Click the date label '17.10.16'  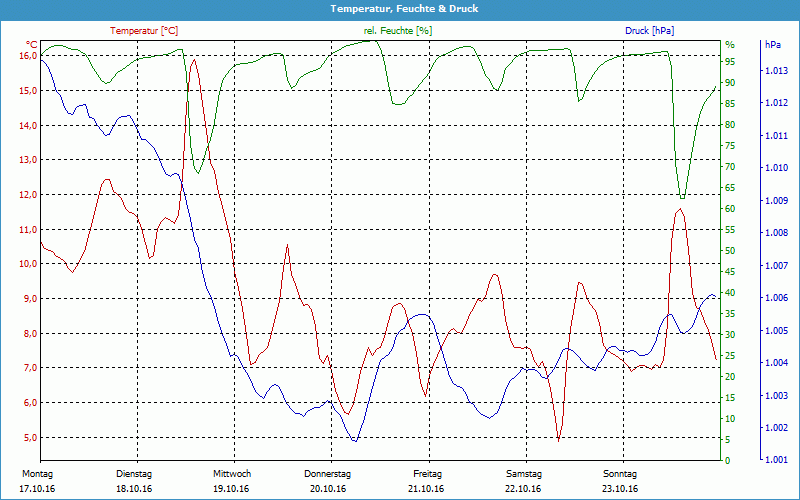(37, 489)
